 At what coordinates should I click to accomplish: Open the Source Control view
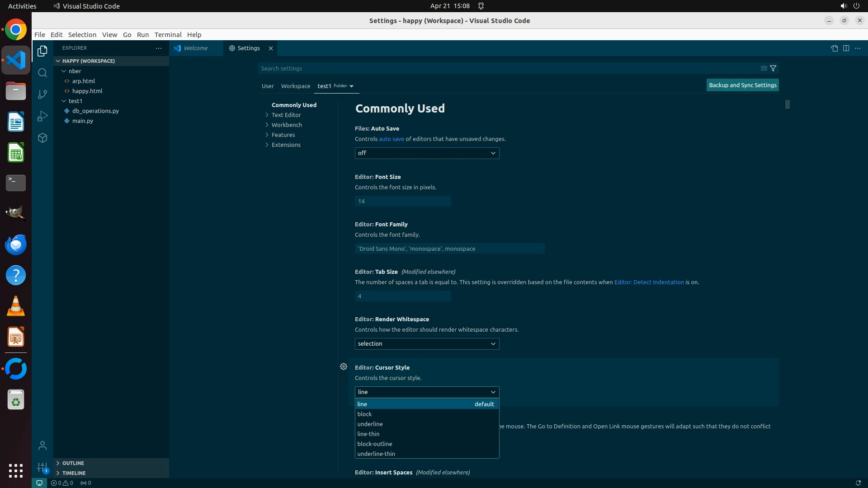tap(42, 94)
